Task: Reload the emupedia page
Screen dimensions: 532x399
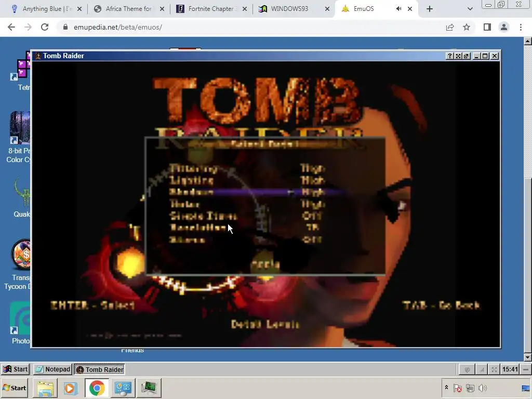Action: [45, 27]
